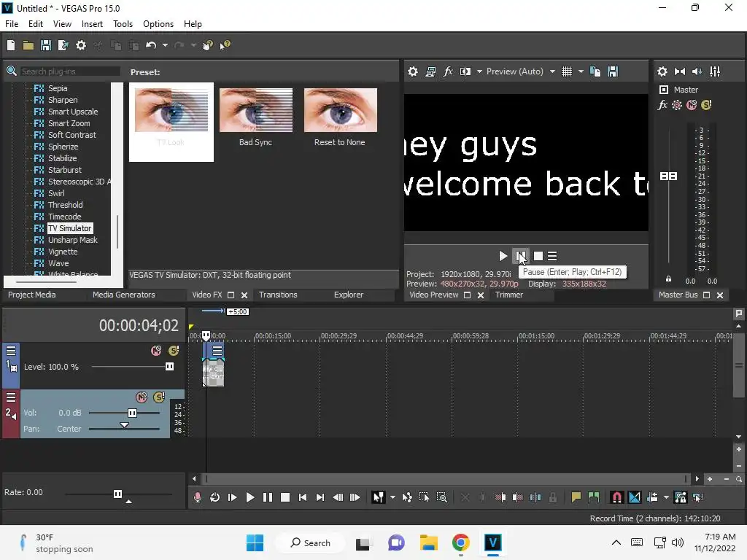Select the Vignette effect in FX list

(x=63, y=252)
